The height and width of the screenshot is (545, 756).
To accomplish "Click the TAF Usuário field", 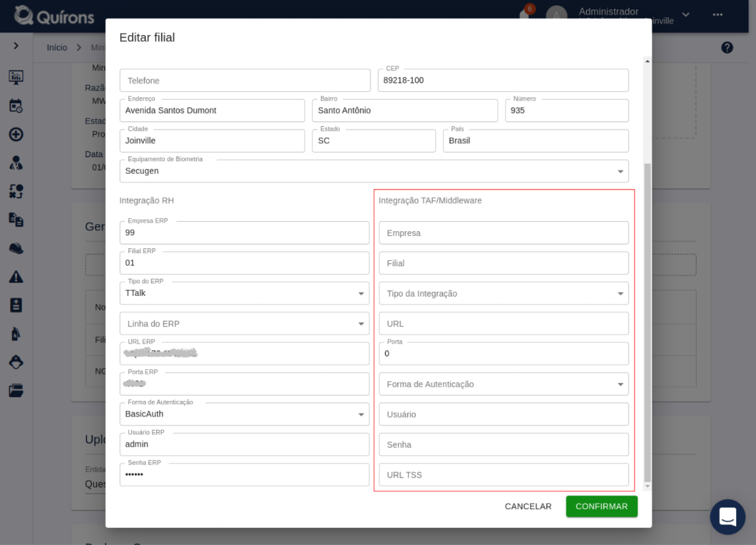I will point(504,414).
